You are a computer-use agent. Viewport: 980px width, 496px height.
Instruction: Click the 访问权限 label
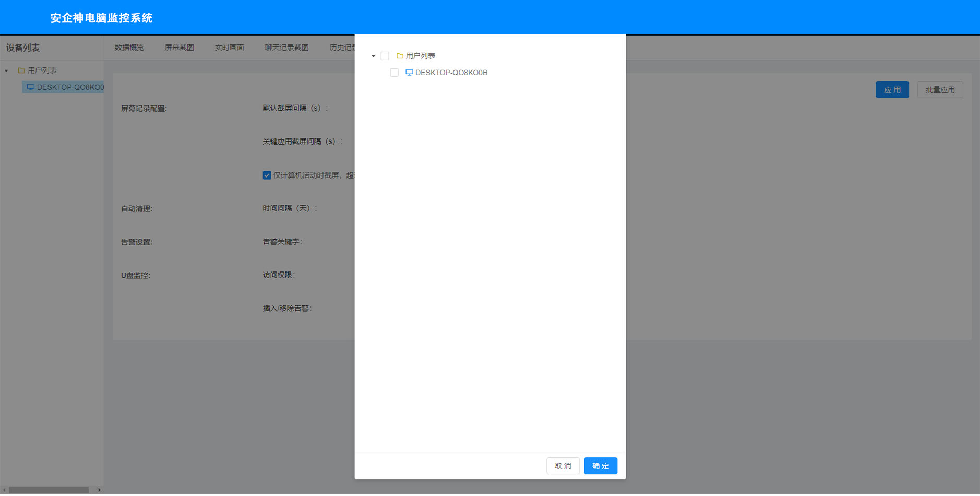[x=279, y=275]
